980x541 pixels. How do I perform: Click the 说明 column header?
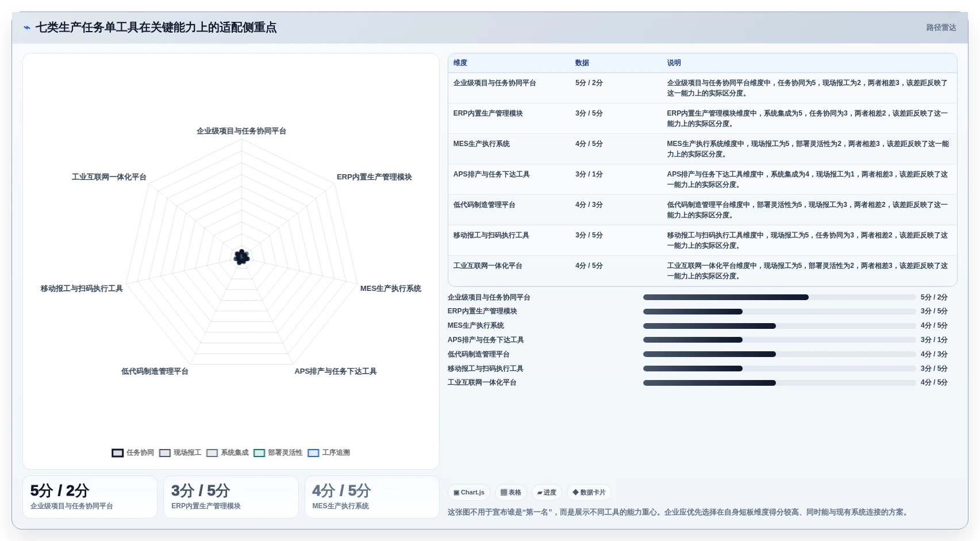click(x=674, y=63)
